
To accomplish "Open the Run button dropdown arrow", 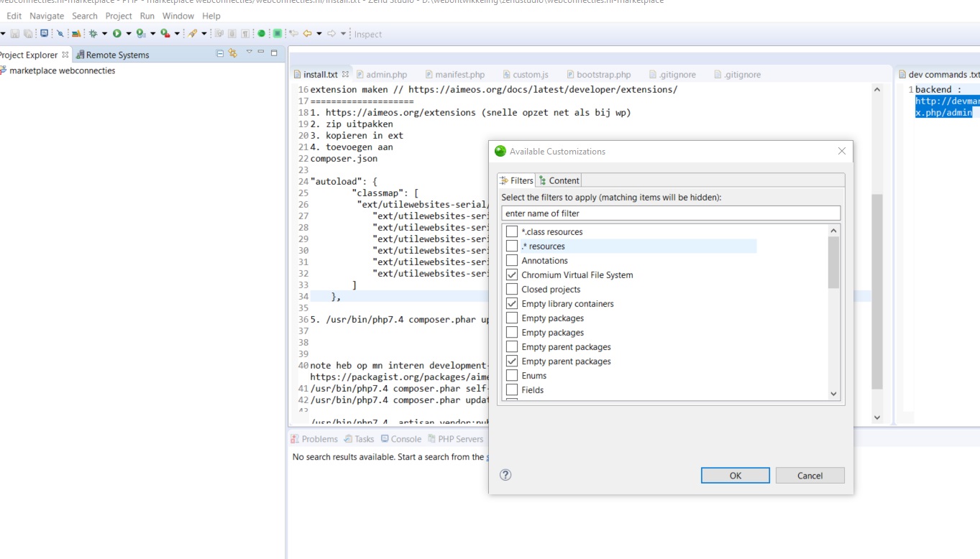I will click(128, 34).
